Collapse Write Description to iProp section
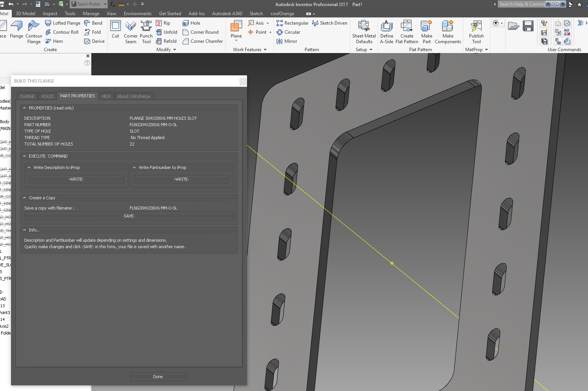Viewport: 588px width, 391px height. (x=29, y=167)
